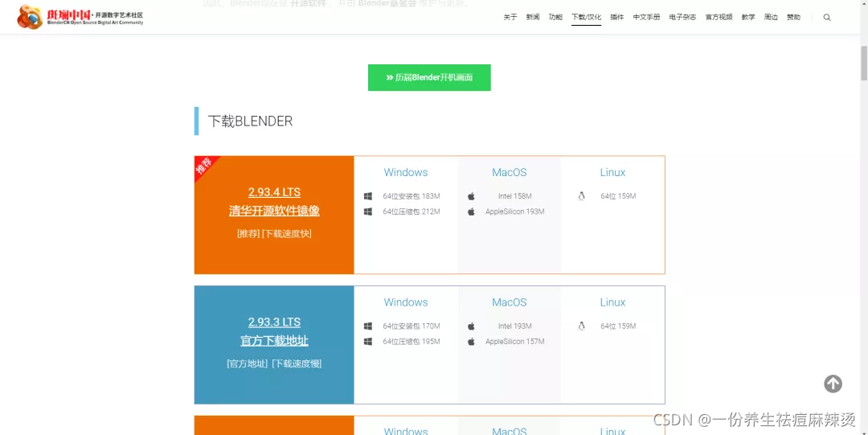This screenshot has width=868, height=435.
Task: Open the 2.93.3 LTS link
Action: (274, 322)
